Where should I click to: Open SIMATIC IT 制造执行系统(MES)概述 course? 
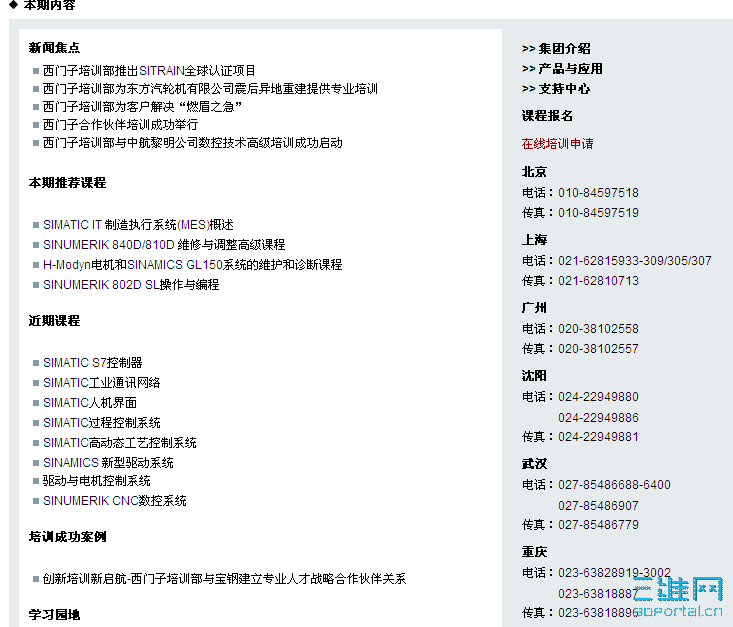[x=138, y=225]
